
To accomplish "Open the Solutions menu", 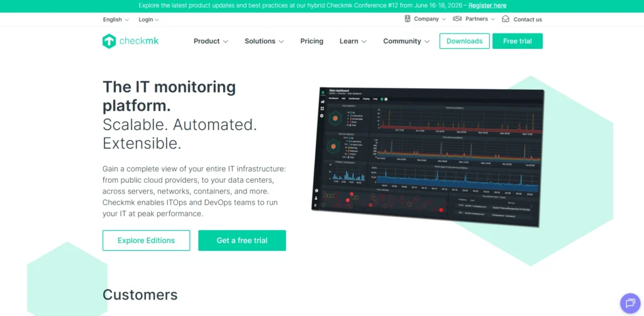I will click(x=264, y=41).
